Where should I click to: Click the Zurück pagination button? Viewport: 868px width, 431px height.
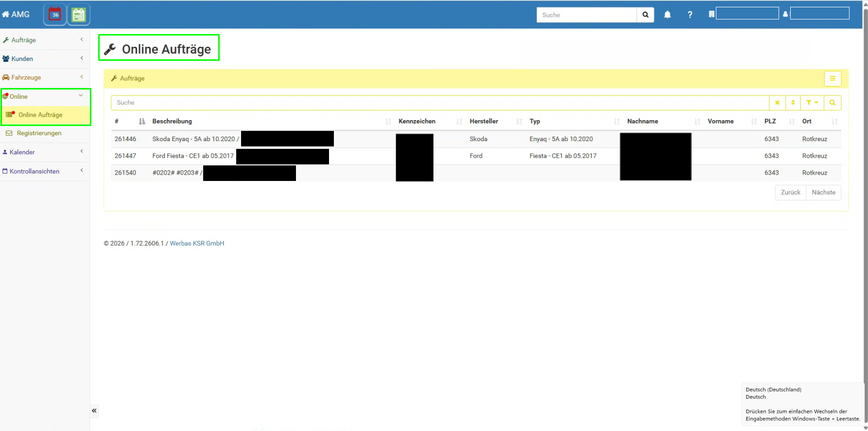click(790, 193)
